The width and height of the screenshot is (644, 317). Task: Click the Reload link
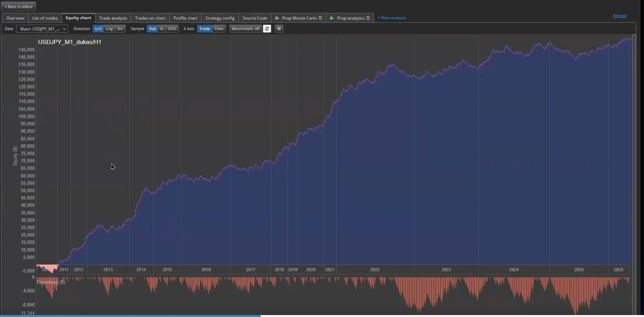point(619,16)
